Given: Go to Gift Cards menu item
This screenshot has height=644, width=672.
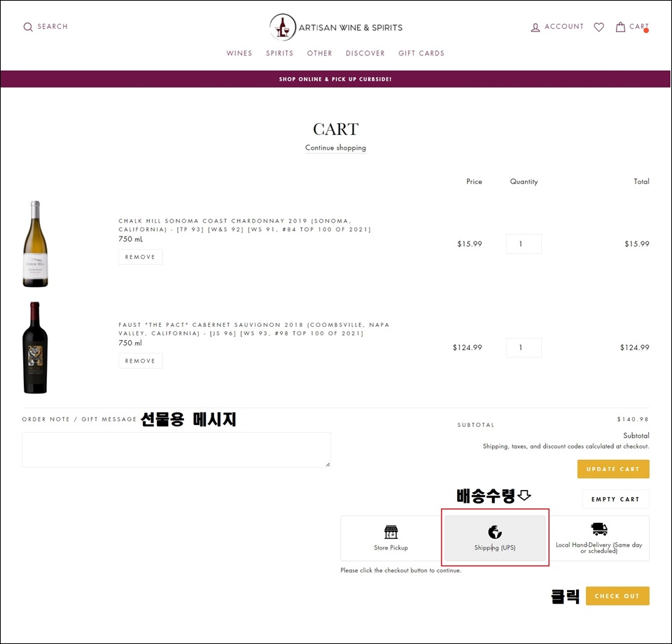Looking at the screenshot, I should click(x=421, y=53).
